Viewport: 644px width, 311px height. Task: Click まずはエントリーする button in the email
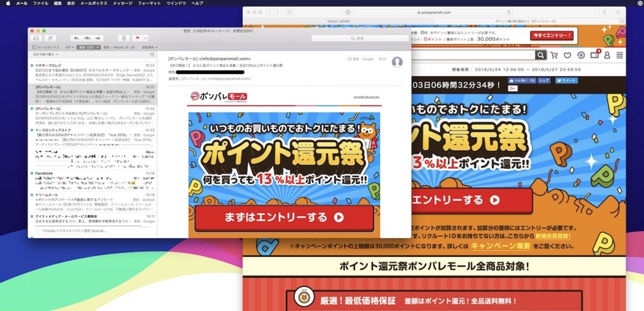pyautogui.click(x=284, y=217)
